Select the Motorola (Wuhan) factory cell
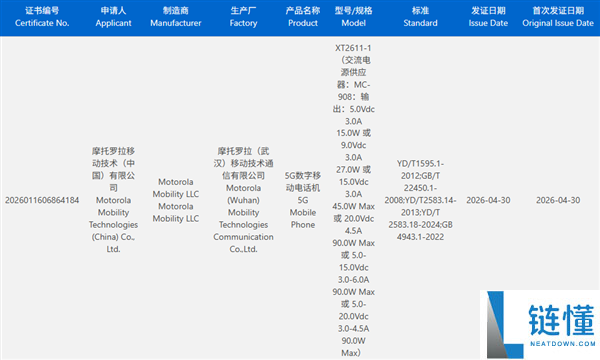This screenshot has height=360, width=600. pyautogui.click(x=243, y=200)
